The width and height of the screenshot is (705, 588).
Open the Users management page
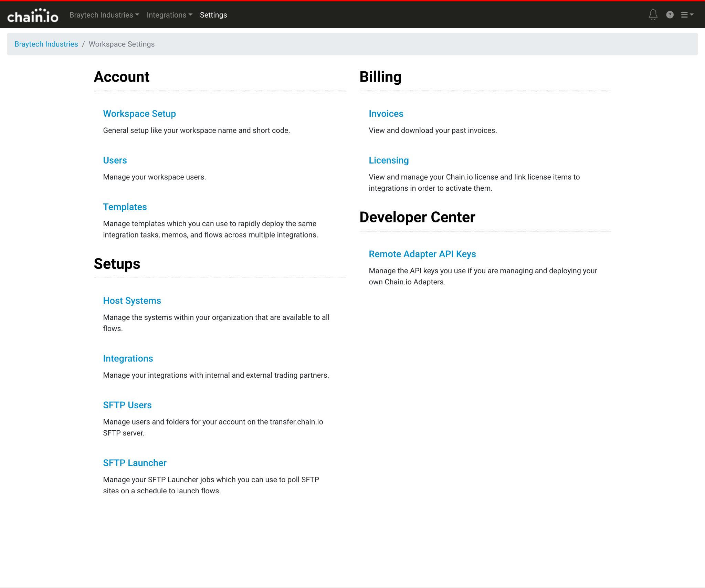click(x=115, y=160)
